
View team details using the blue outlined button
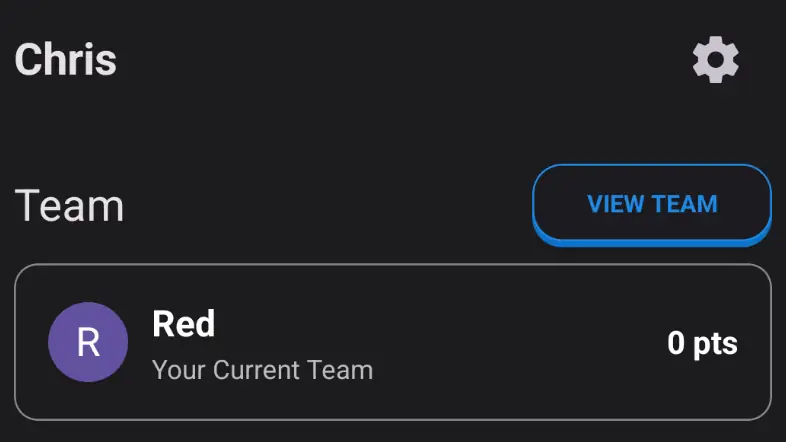[x=652, y=204]
